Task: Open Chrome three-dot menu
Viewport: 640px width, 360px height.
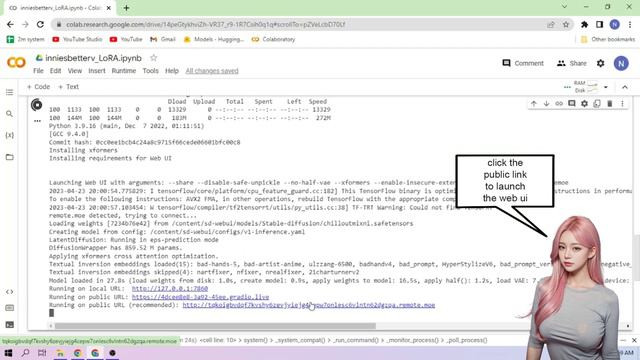Action: pos(630,24)
